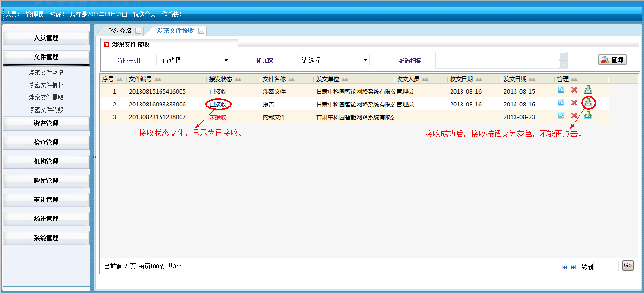This screenshot has width=644, height=293.
Task: Click the page info text 当前第1/1页
Action: [120, 266]
